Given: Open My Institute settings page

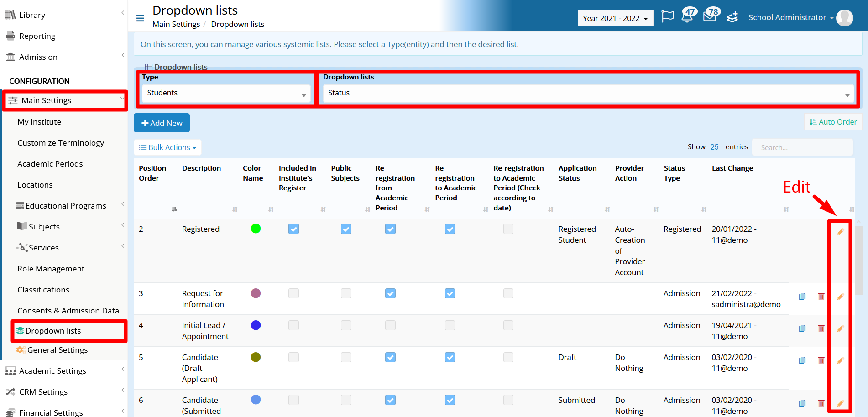Looking at the screenshot, I should [x=39, y=122].
